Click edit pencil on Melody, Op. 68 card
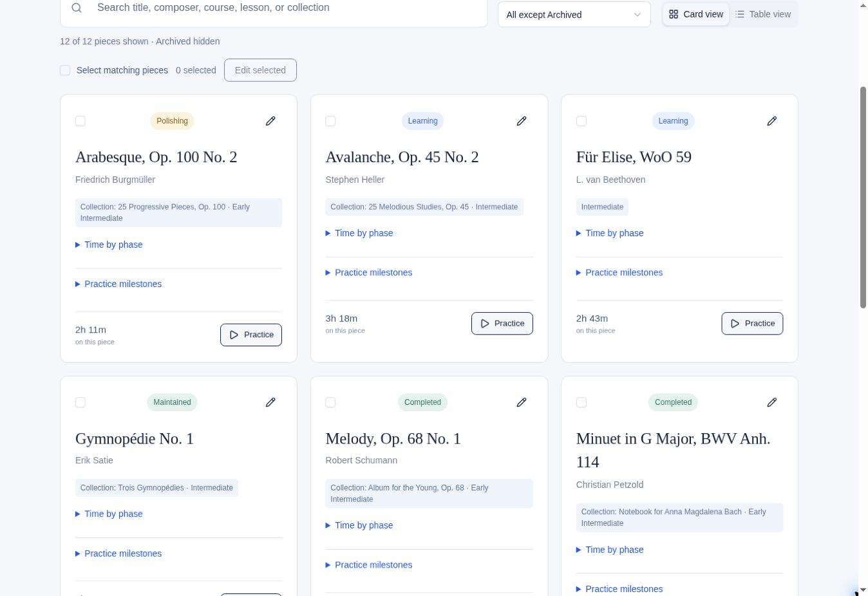 tap(522, 402)
